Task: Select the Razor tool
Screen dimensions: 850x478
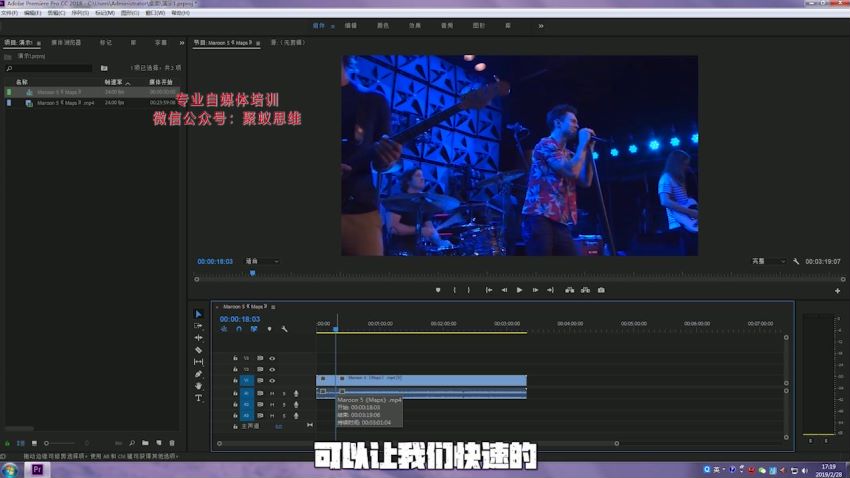Action: 198,350
